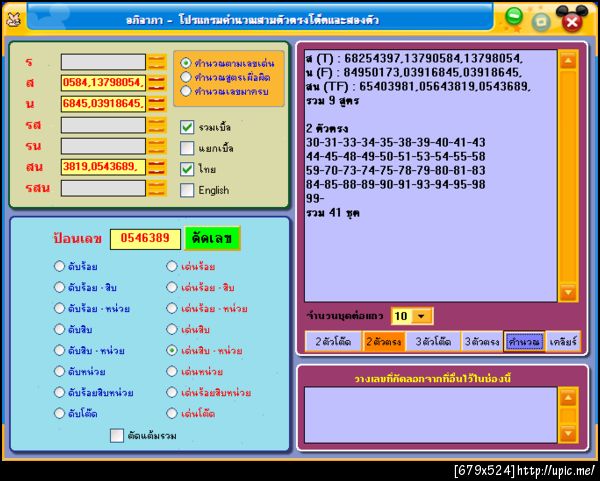Pick the ดับร้อยสิบหน่วย radio button
This screenshot has height=481, width=600.
(59, 392)
